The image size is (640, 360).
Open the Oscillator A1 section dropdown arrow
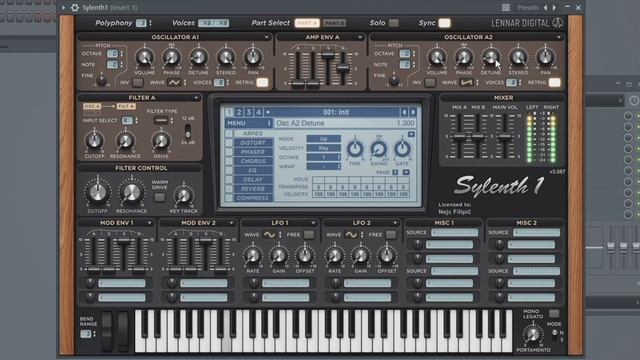267,37
